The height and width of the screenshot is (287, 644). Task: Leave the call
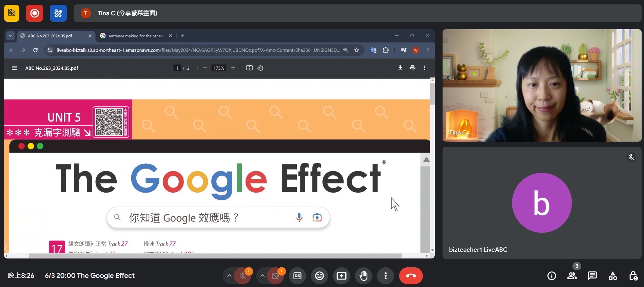tap(411, 276)
